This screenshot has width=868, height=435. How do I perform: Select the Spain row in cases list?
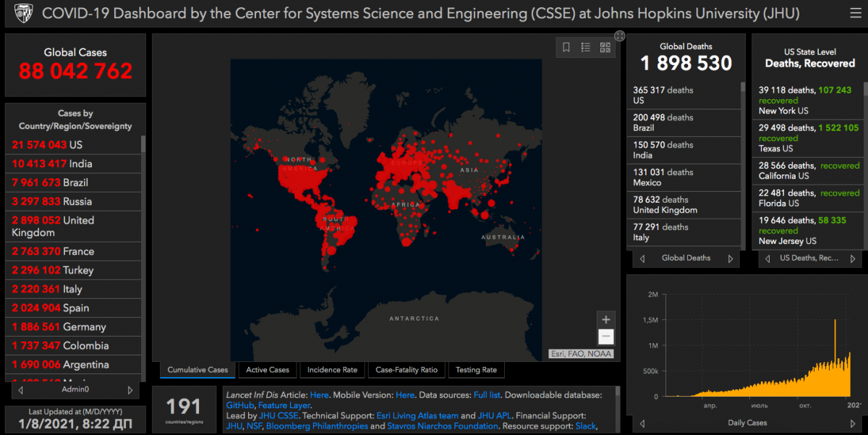point(73,308)
